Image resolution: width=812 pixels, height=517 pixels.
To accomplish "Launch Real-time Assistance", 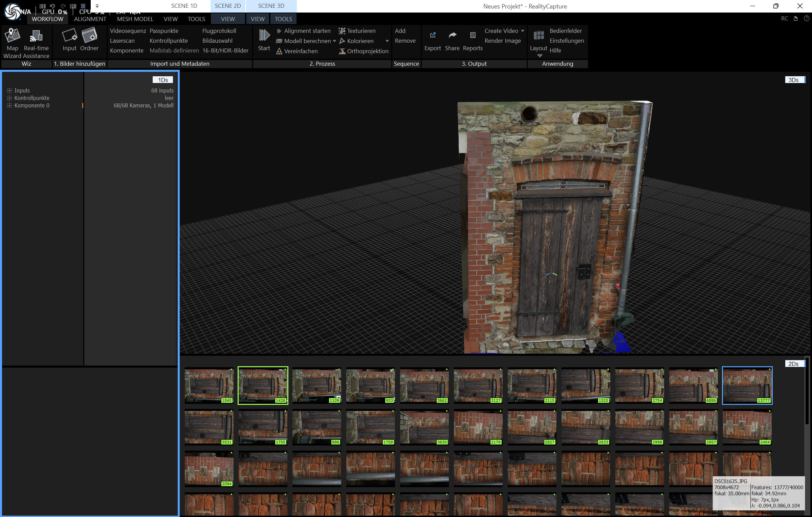I will click(x=36, y=43).
